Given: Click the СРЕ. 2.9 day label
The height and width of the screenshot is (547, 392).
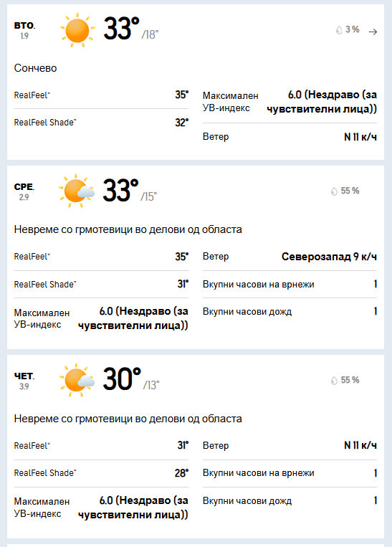Looking at the screenshot, I should point(24,191).
